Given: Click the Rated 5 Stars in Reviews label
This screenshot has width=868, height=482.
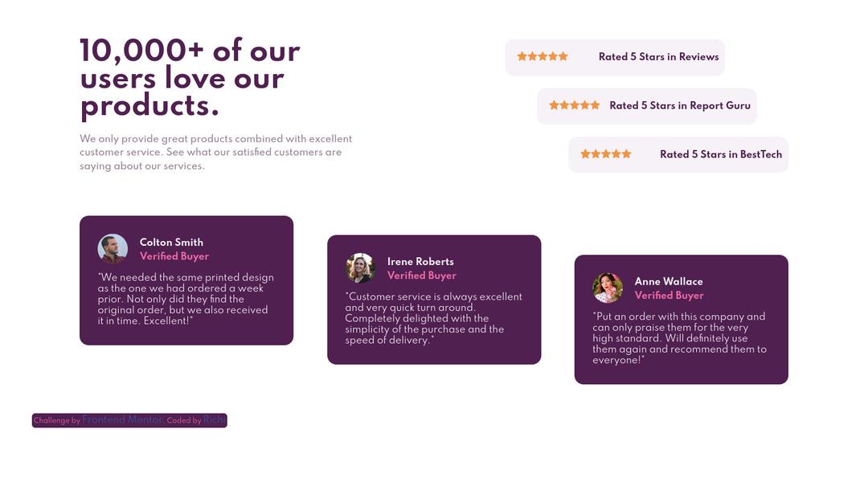Looking at the screenshot, I should [657, 56].
